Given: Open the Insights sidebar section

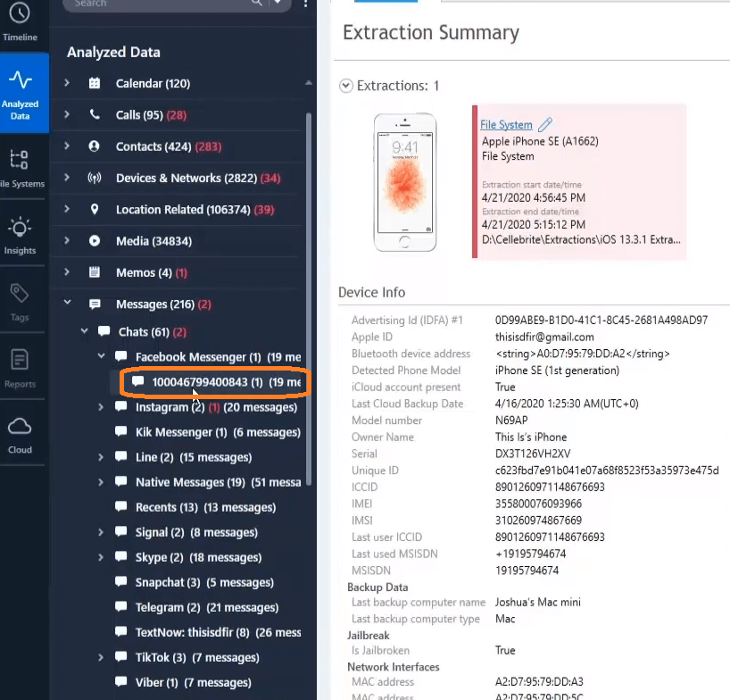Looking at the screenshot, I should pos(20,236).
